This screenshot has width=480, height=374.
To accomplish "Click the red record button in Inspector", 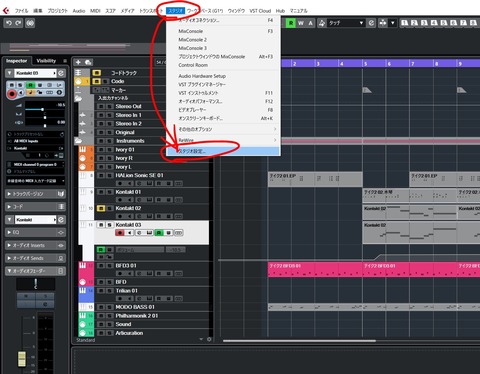I will 12,94.
